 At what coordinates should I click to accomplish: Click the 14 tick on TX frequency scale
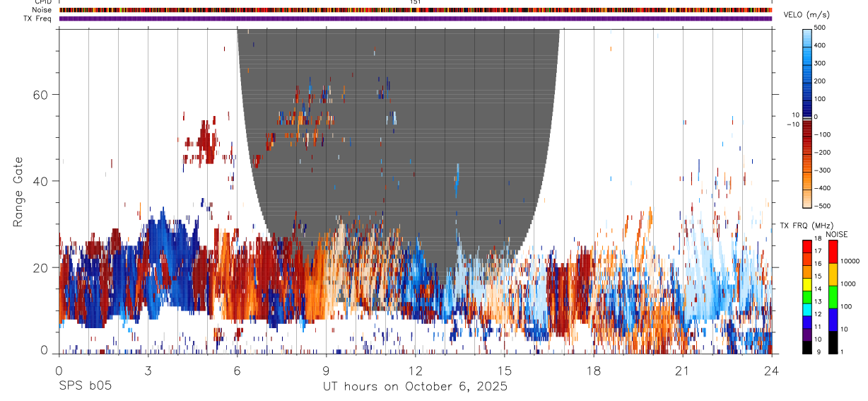coord(819,289)
